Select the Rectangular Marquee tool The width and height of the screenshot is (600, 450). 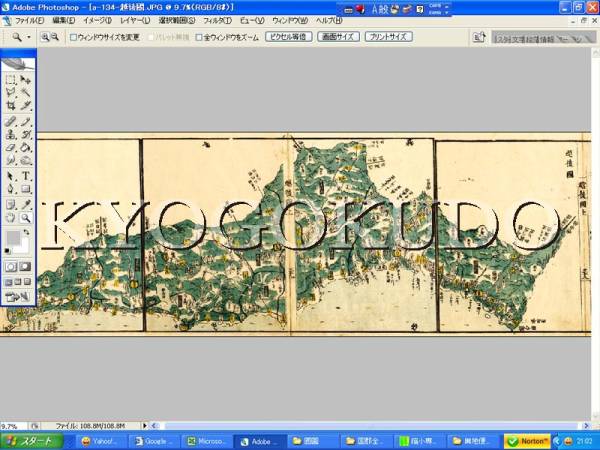pyautogui.click(x=11, y=80)
